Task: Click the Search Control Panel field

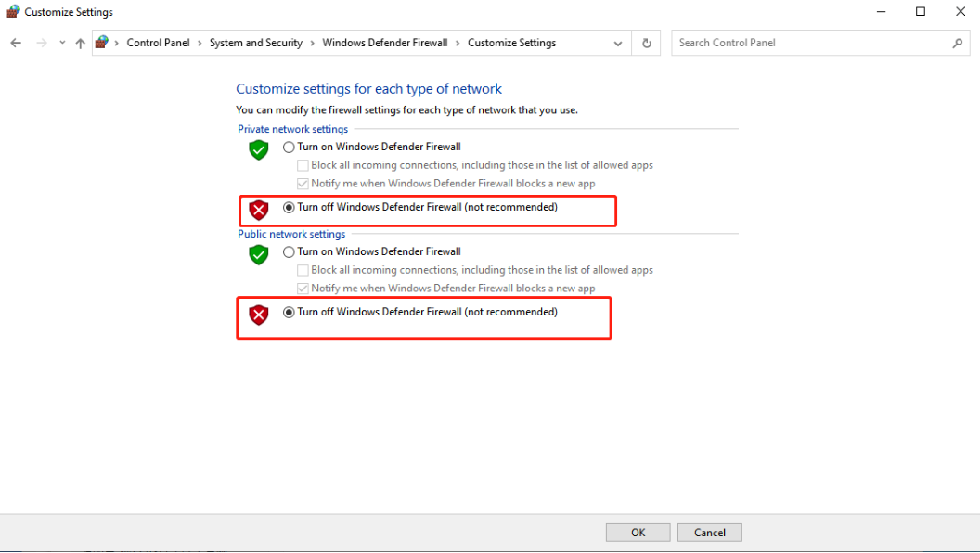Action: pyautogui.click(x=812, y=43)
